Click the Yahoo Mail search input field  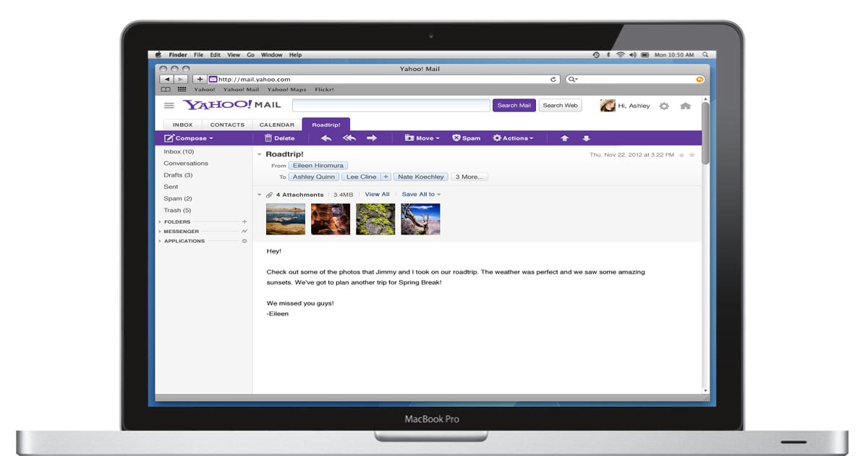click(x=391, y=106)
